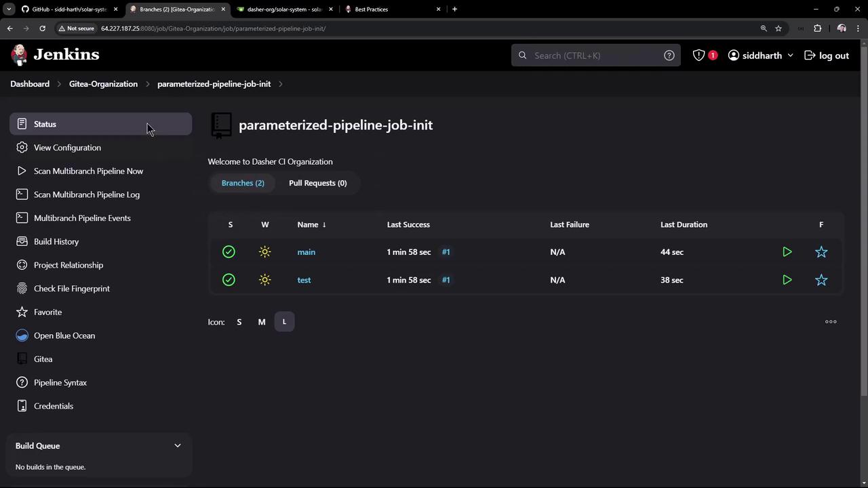Run a build for main branch
This screenshot has height=488, width=868.
787,252
